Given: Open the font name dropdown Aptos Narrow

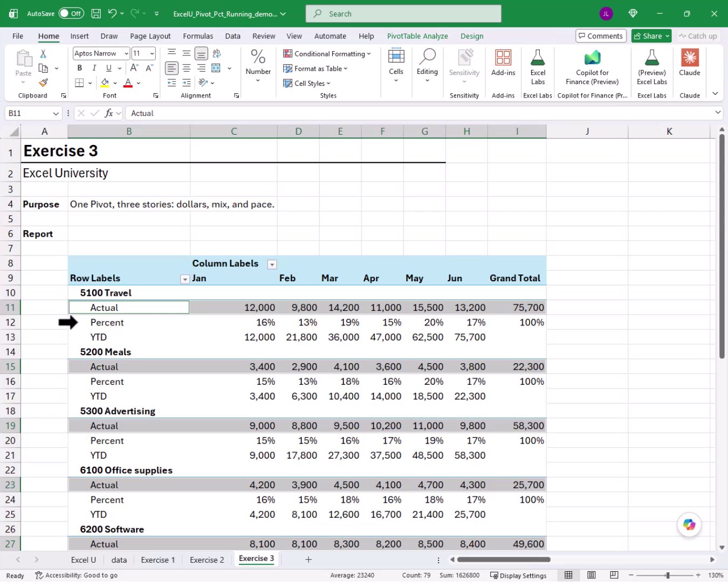Looking at the screenshot, I should click(126, 53).
